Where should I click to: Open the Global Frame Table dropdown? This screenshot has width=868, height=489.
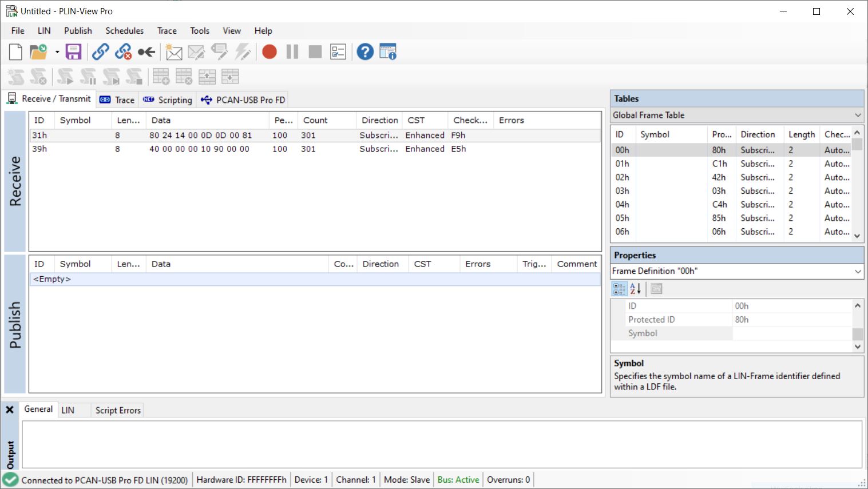[x=857, y=115]
